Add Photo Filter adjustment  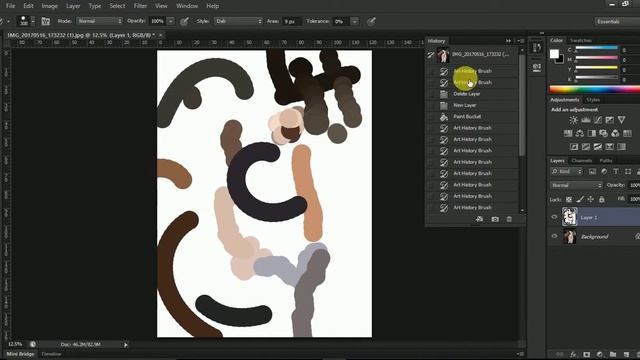(x=603, y=133)
